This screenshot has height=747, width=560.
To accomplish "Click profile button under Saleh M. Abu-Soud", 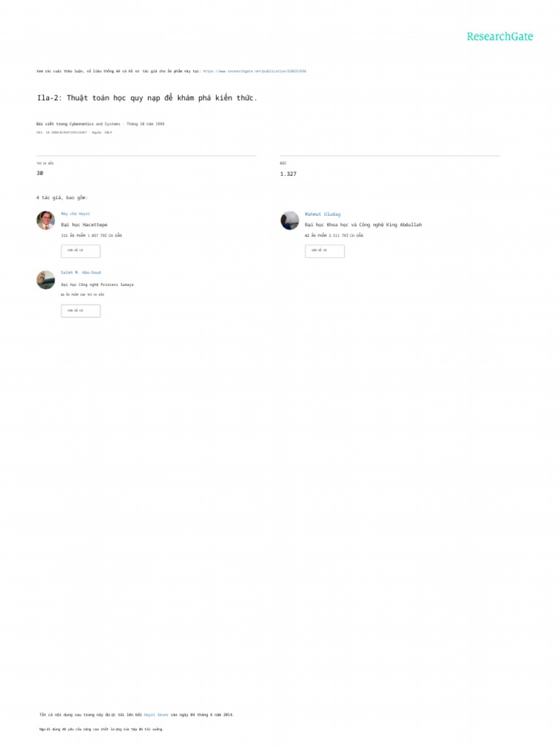I will click(80, 311).
